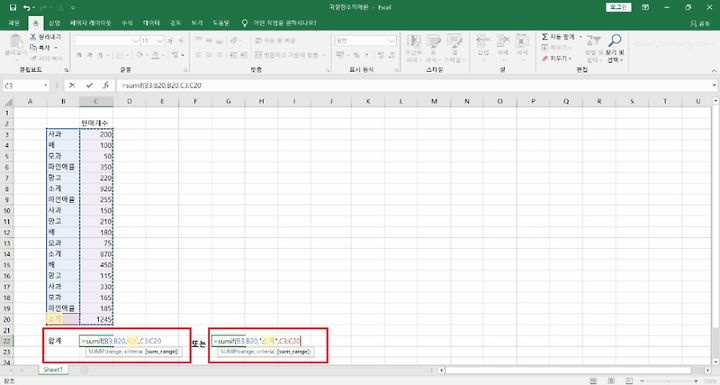
Task: Open the File (파일) tab
Action: point(14,23)
